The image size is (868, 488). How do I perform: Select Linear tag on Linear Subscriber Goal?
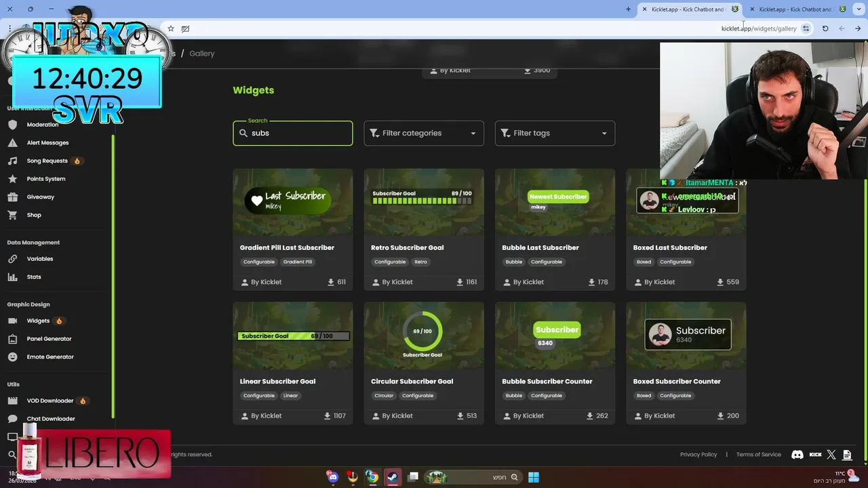click(290, 396)
